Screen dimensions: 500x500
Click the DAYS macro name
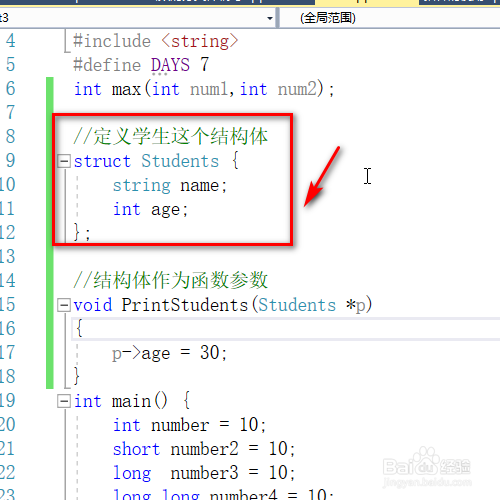tap(170, 65)
